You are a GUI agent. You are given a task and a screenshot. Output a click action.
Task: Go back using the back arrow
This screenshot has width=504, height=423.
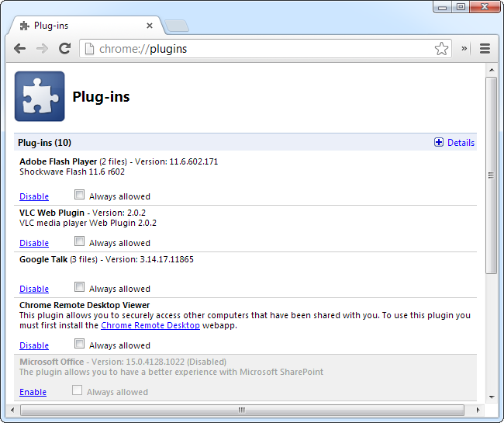(20, 49)
